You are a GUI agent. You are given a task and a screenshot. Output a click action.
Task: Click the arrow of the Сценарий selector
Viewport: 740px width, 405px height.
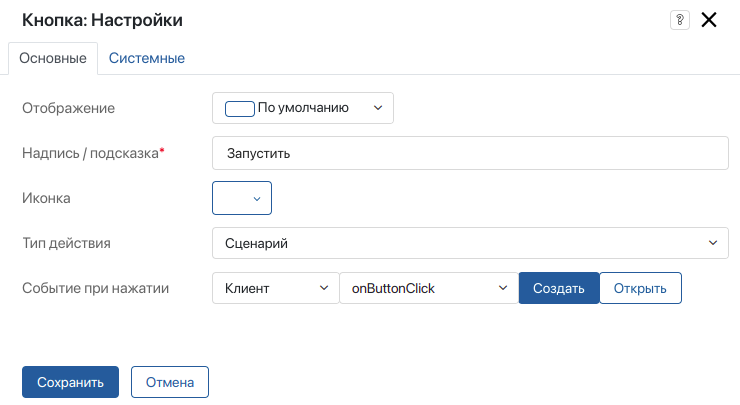tap(713, 243)
